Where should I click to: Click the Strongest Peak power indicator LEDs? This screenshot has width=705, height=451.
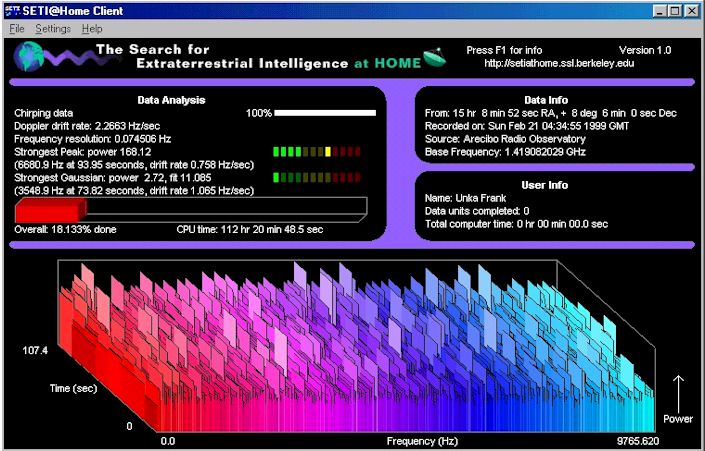coord(317,152)
